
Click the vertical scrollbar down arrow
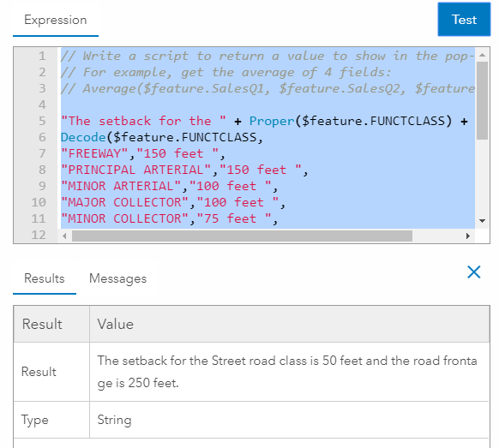click(482, 221)
